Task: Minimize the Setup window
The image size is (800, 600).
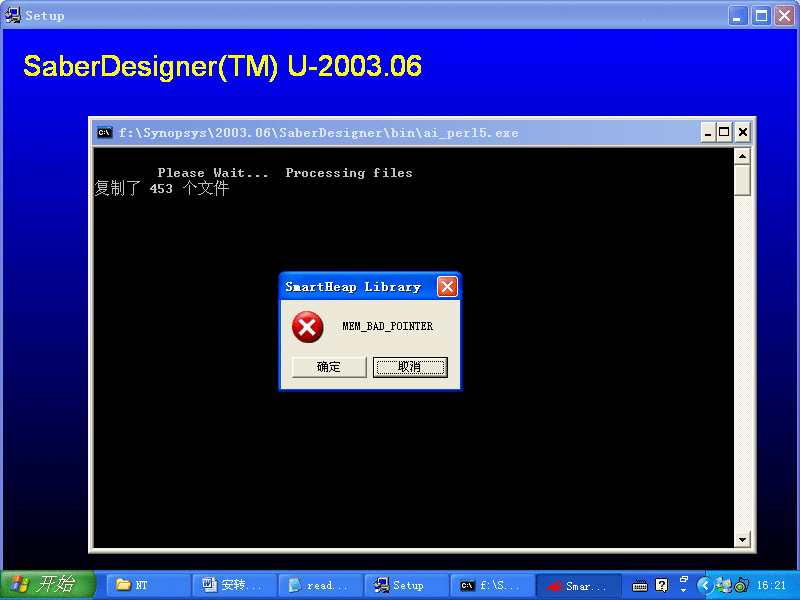Action: [x=737, y=16]
